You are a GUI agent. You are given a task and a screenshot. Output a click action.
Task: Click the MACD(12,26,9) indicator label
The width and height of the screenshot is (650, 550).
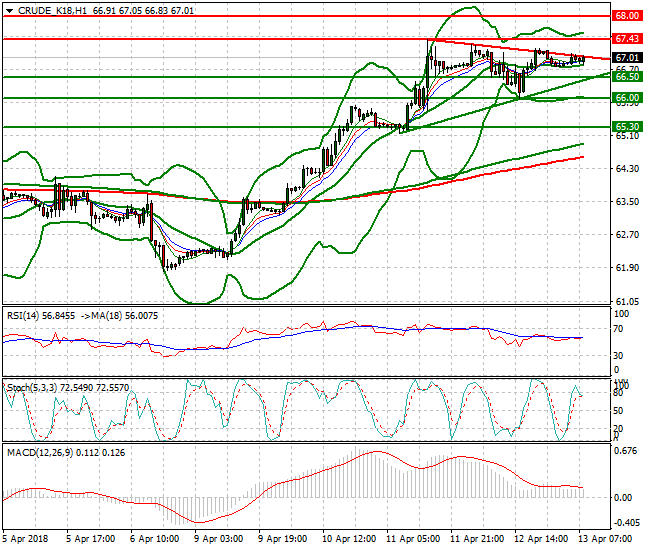pos(40,453)
